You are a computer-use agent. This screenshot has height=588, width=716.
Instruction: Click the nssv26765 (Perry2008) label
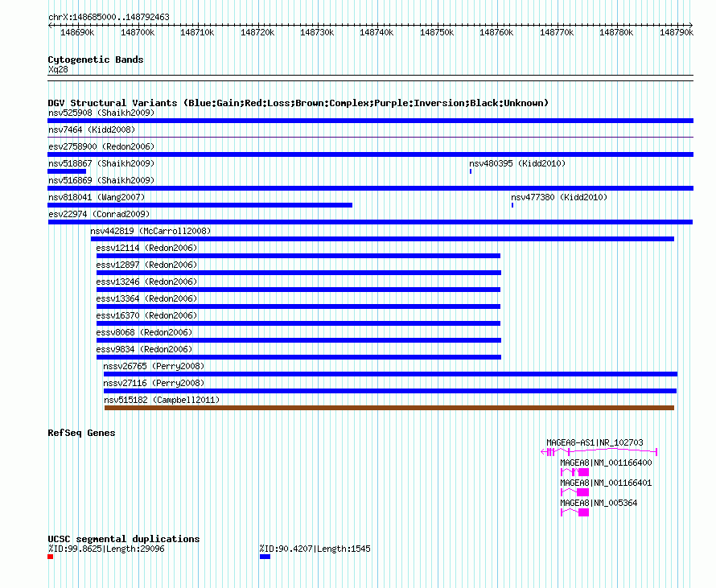154,366
